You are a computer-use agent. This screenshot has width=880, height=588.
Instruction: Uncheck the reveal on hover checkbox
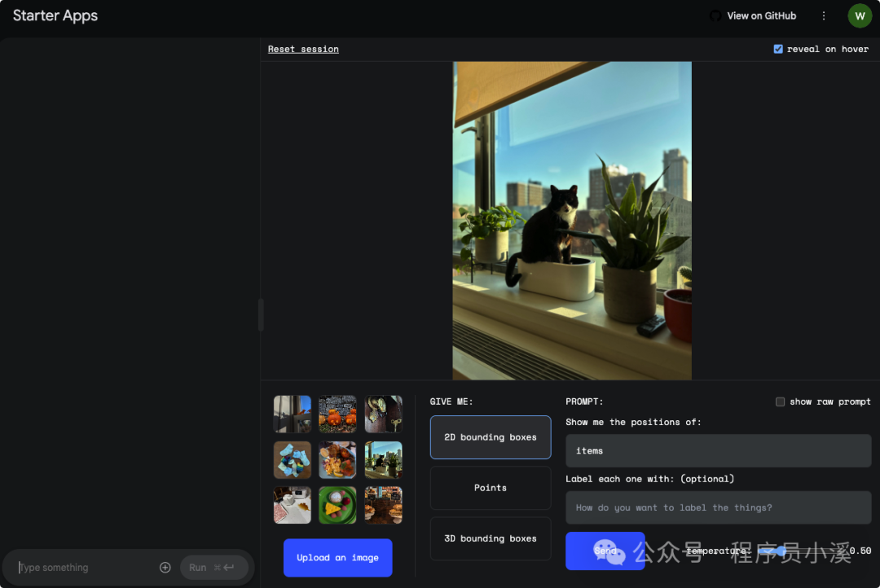[x=779, y=49]
